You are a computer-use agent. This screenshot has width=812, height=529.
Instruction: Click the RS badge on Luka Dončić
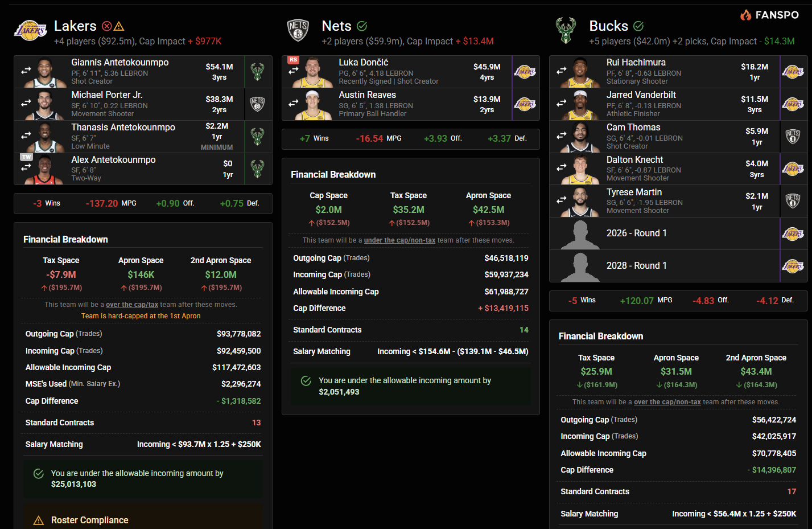click(293, 60)
